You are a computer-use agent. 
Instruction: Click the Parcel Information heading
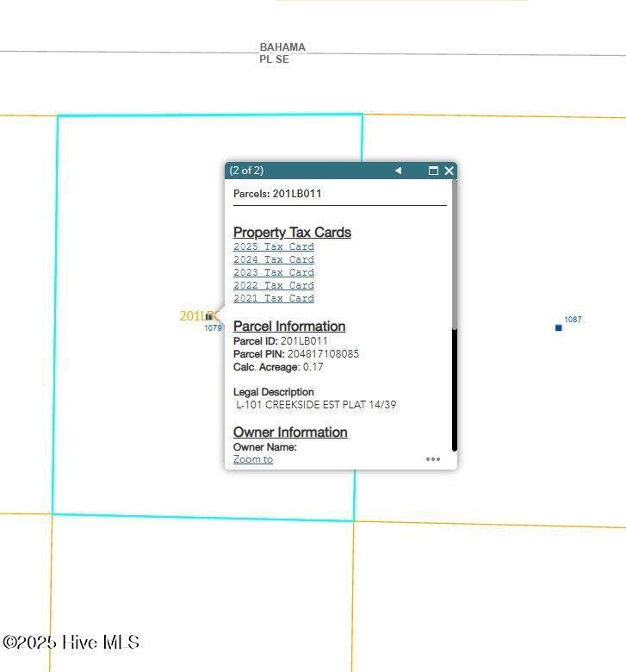point(289,326)
